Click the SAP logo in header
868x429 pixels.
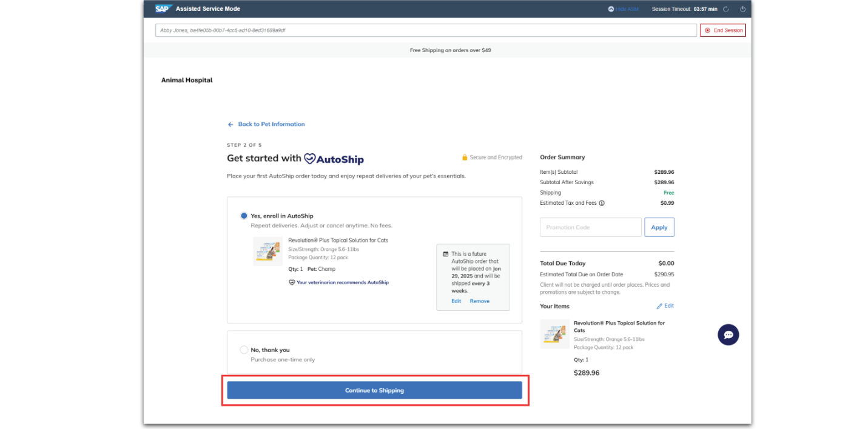[163, 8]
